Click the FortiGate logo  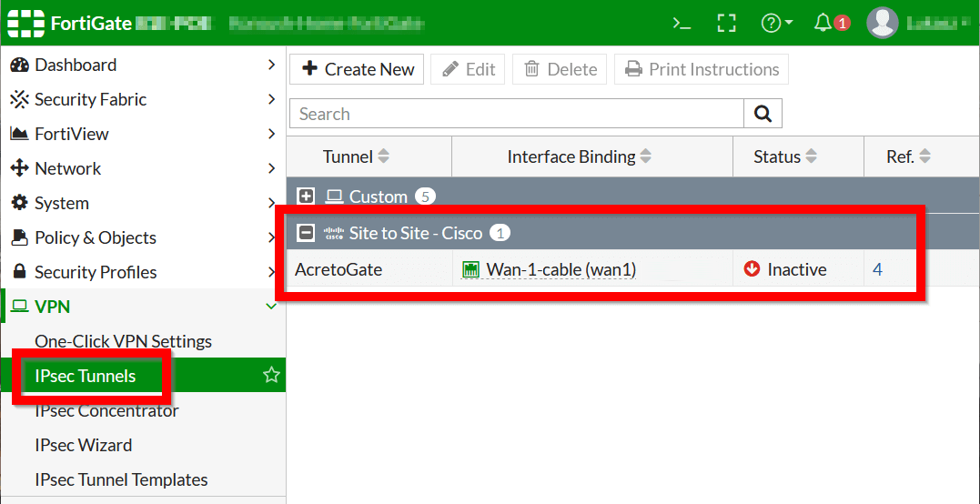tap(25, 24)
